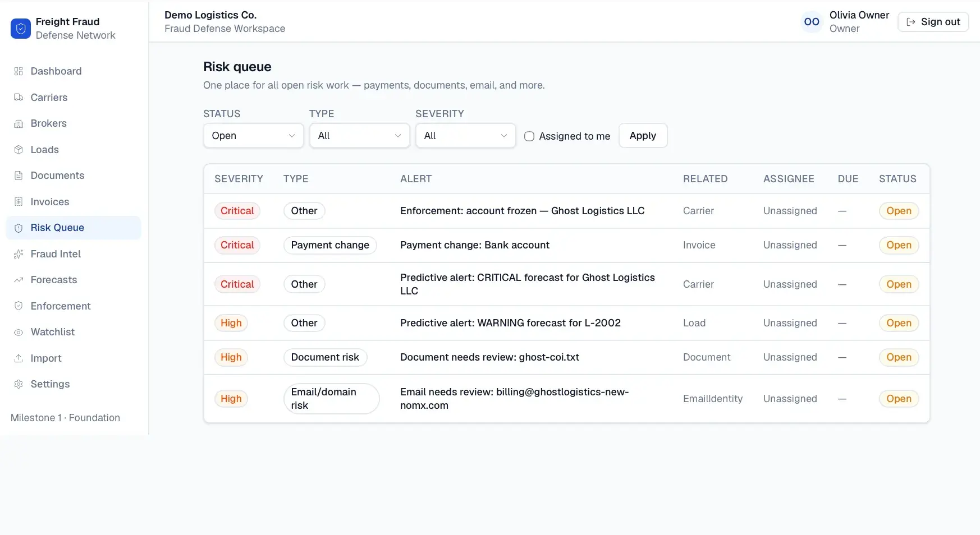The width and height of the screenshot is (980, 535).
Task: Click the Carriers truck icon
Action: coord(19,97)
